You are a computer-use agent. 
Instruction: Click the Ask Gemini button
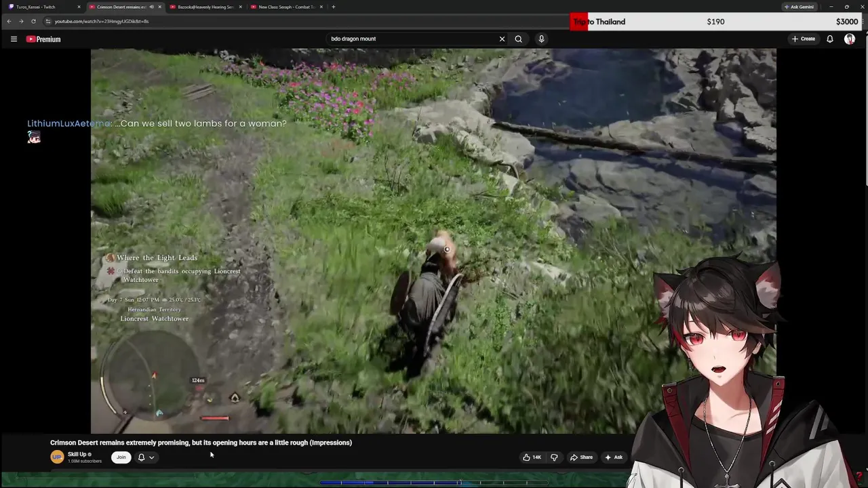799,7
